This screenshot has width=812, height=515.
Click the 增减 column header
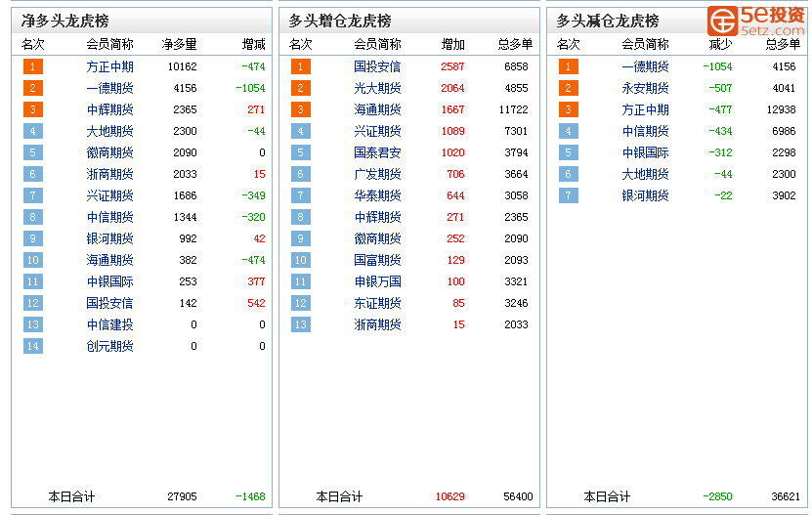[x=254, y=45]
